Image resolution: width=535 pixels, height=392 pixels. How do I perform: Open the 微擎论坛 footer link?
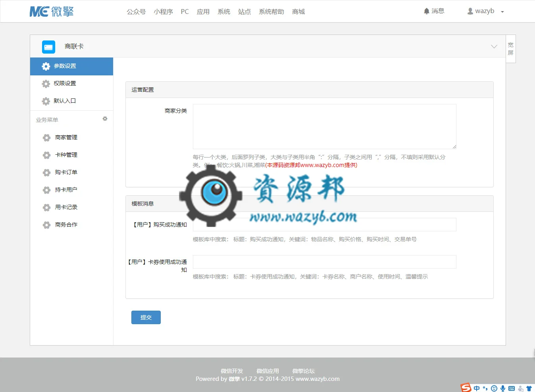tap(303, 371)
